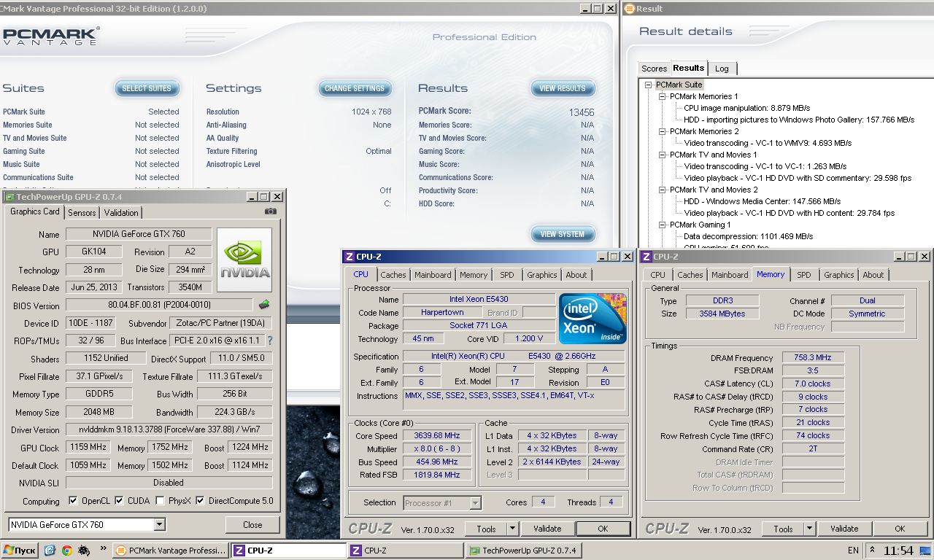Open Mainboard tab in CPU-Z CPU window

pyautogui.click(x=433, y=275)
